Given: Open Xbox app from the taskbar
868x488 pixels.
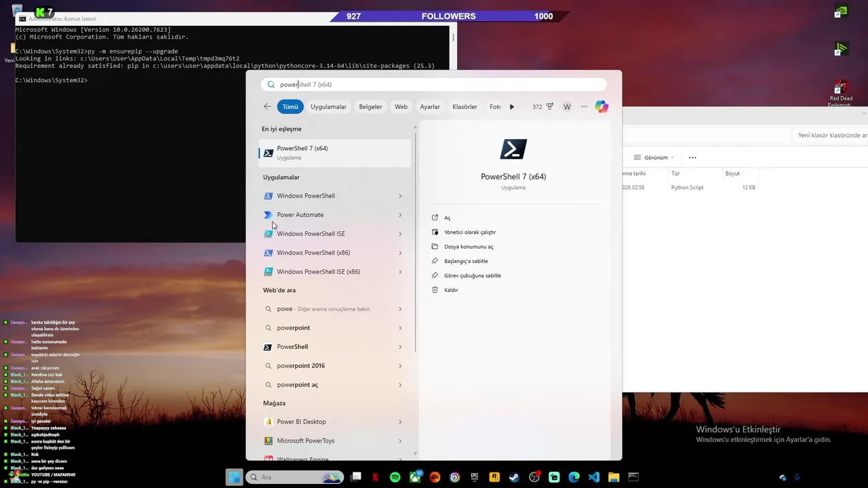Looking at the screenshot, I should (415, 477).
